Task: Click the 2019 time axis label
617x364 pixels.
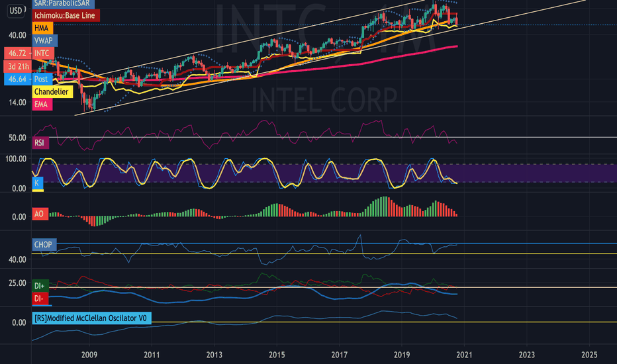Action: [x=402, y=355]
